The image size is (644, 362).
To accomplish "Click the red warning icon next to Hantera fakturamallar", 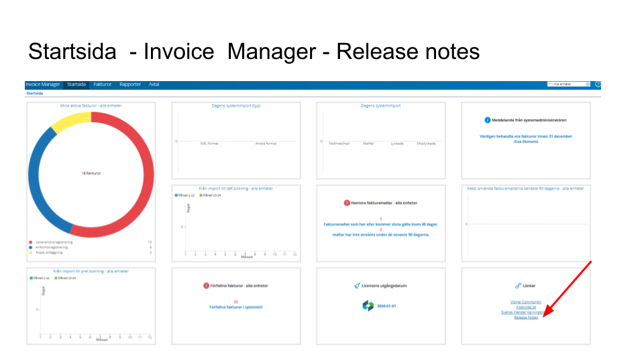I will (347, 202).
